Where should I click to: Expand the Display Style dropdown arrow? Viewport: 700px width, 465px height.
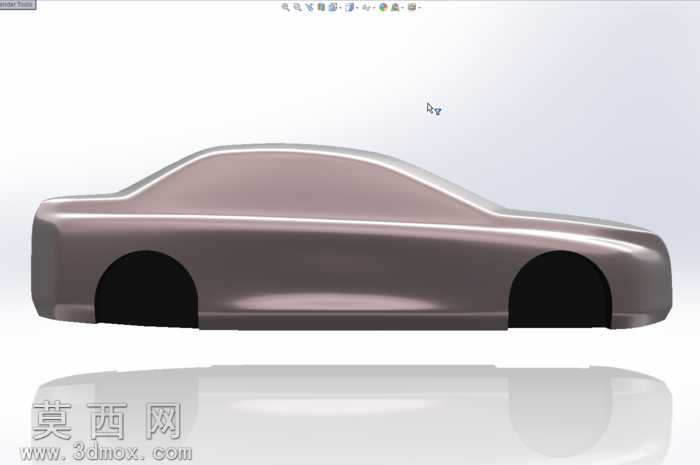click(357, 8)
